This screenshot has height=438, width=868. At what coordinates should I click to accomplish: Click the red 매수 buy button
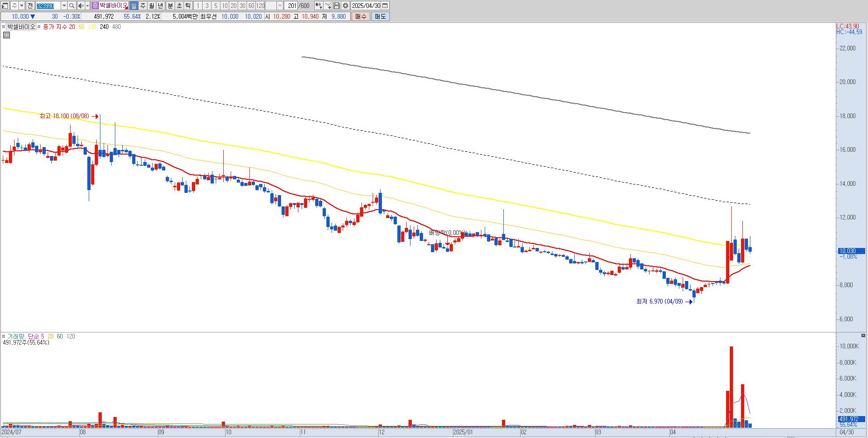pos(361,16)
